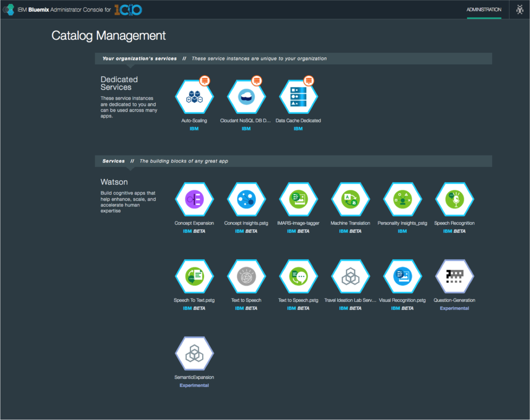Image resolution: width=530 pixels, height=420 pixels.
Task: Select the Concept Insights.pstg icon
Action: coord(247,199)
